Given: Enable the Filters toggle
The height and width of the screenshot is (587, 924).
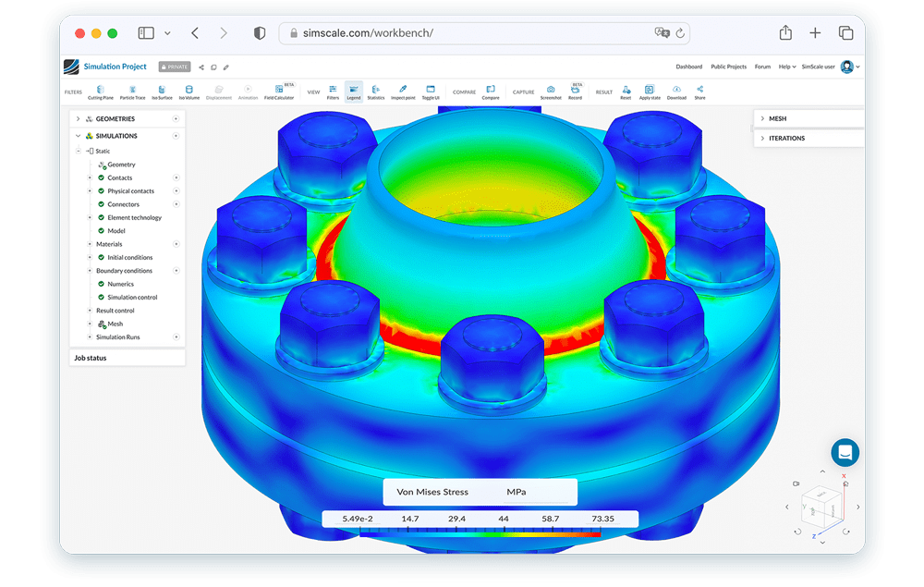Looking at the screenshot, I should [x=333, y=91].
